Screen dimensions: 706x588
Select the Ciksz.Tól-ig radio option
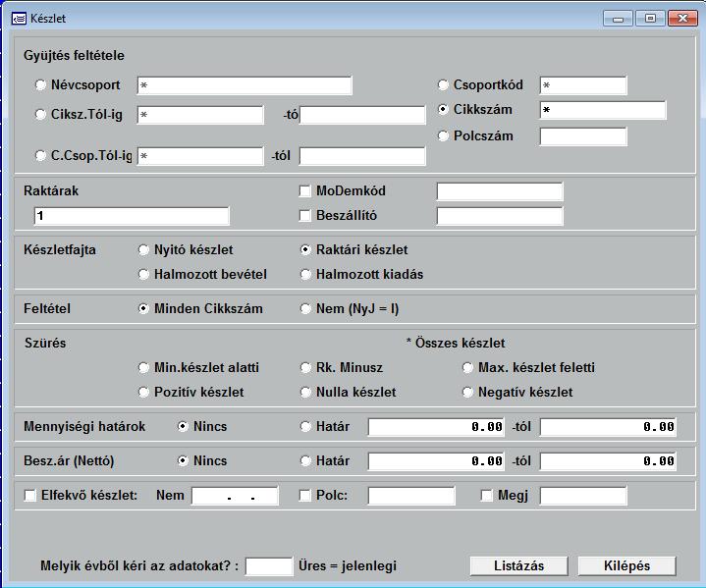pos(40,114)
